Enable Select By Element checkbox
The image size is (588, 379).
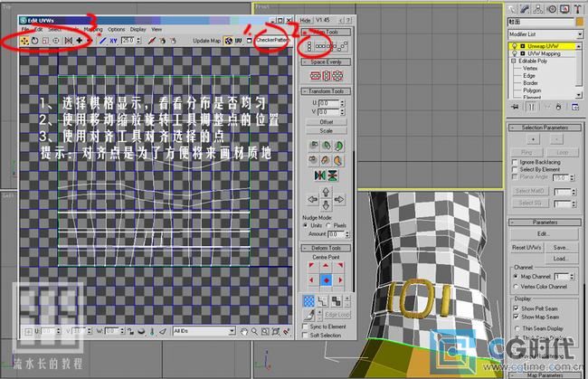pos(515,169)
